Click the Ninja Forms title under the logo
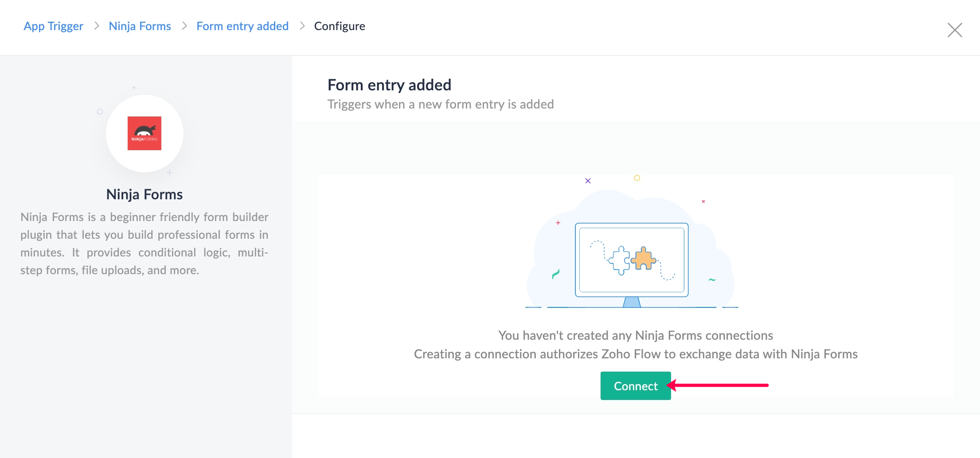The height and width of the screenshot is (458, 980). coord(144,194)
